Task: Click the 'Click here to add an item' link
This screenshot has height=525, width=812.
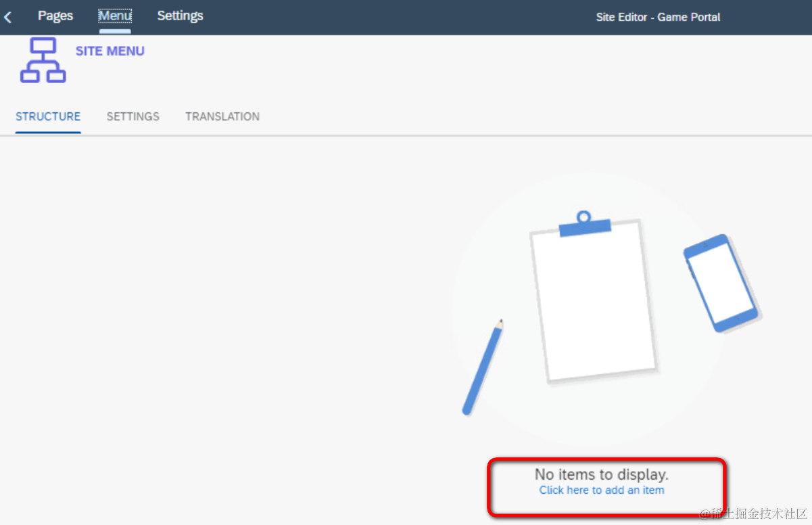Action: [602, 490]
